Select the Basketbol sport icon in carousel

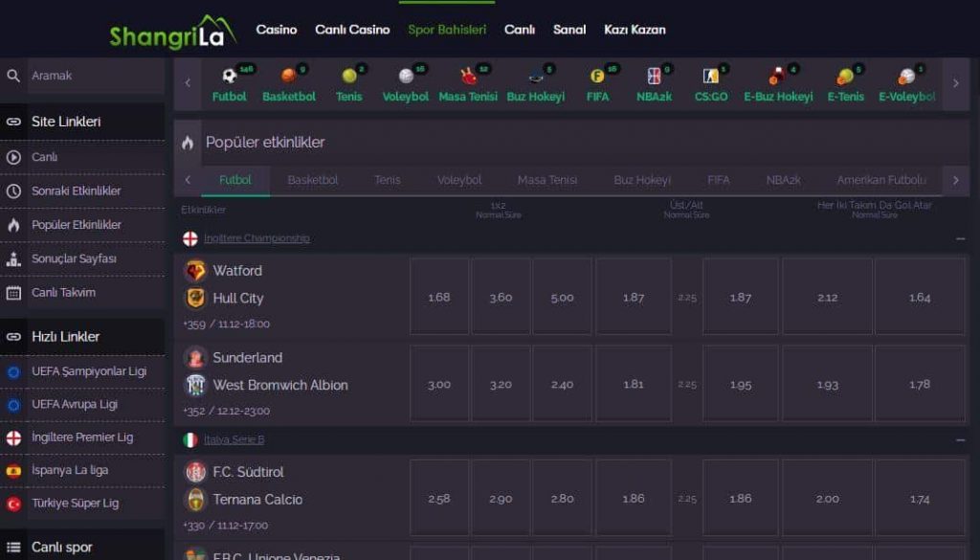[289, 76]
